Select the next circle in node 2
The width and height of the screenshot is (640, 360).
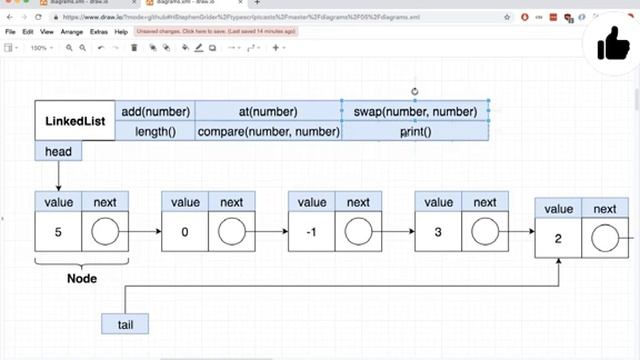click(605, 238)
